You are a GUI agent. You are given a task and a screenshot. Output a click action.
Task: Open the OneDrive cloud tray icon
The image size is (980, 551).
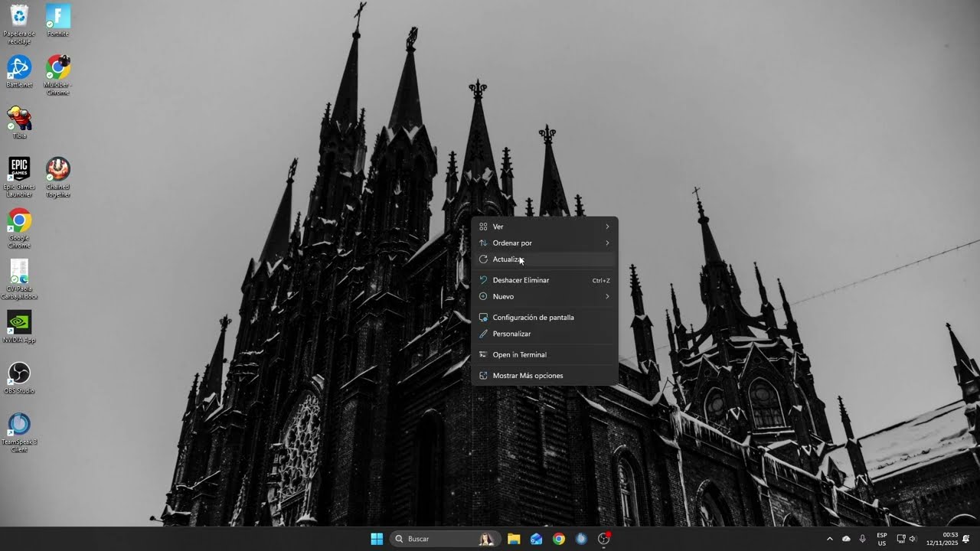coord(846,539)
